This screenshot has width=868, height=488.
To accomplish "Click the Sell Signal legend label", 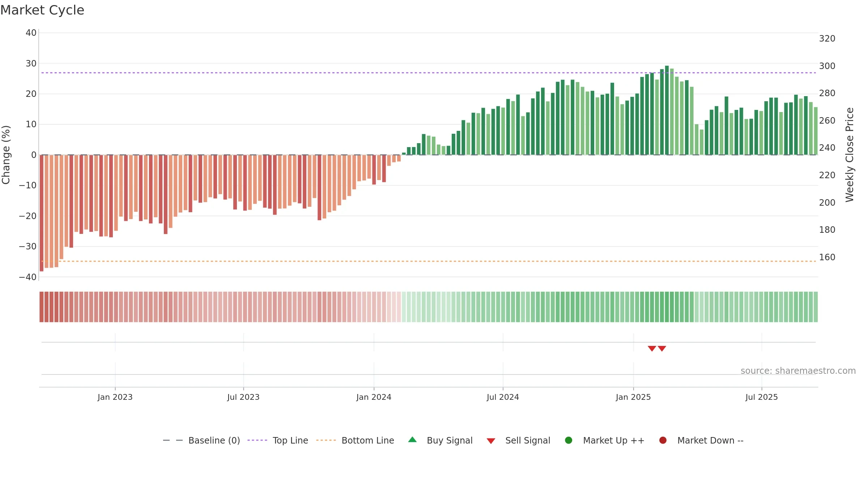I will [x=528, y=440].
